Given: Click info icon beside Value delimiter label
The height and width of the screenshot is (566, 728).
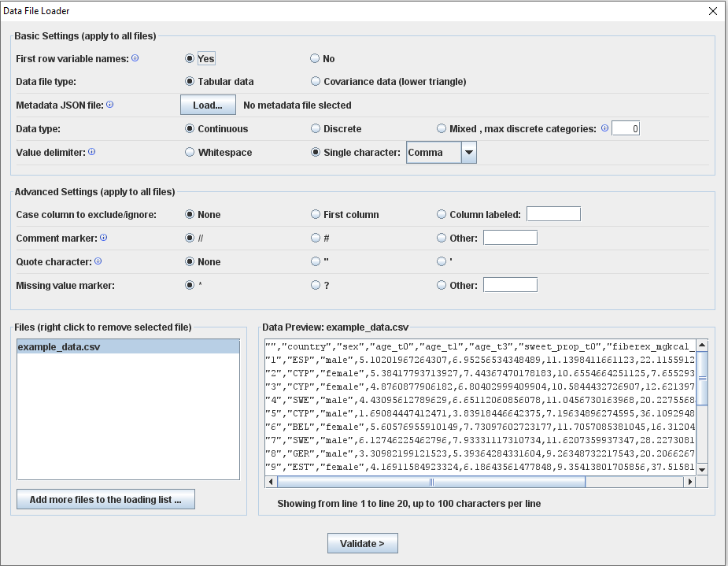Looking at the screenshot, I should (92, 152).
